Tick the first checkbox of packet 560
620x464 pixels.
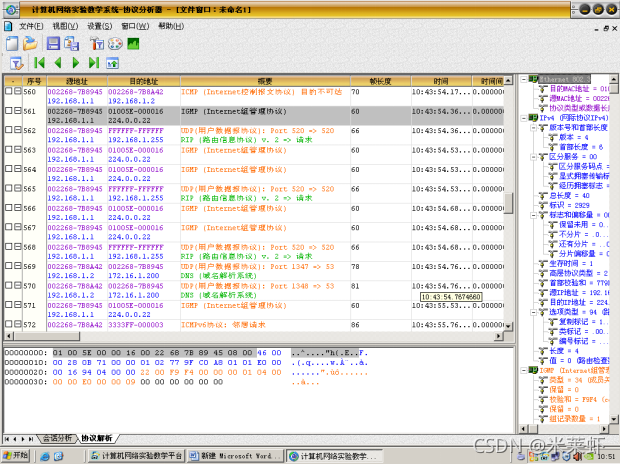(x=9, y=91)
